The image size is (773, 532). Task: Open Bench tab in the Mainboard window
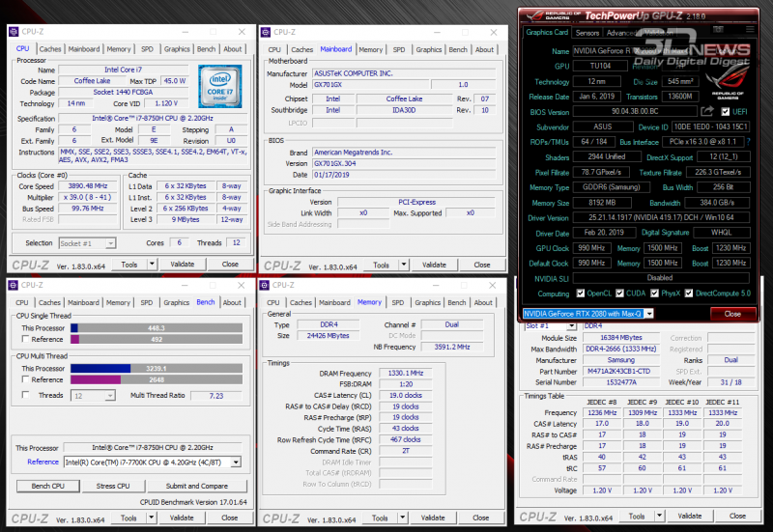pyautogui.click(x=458, y=50)
